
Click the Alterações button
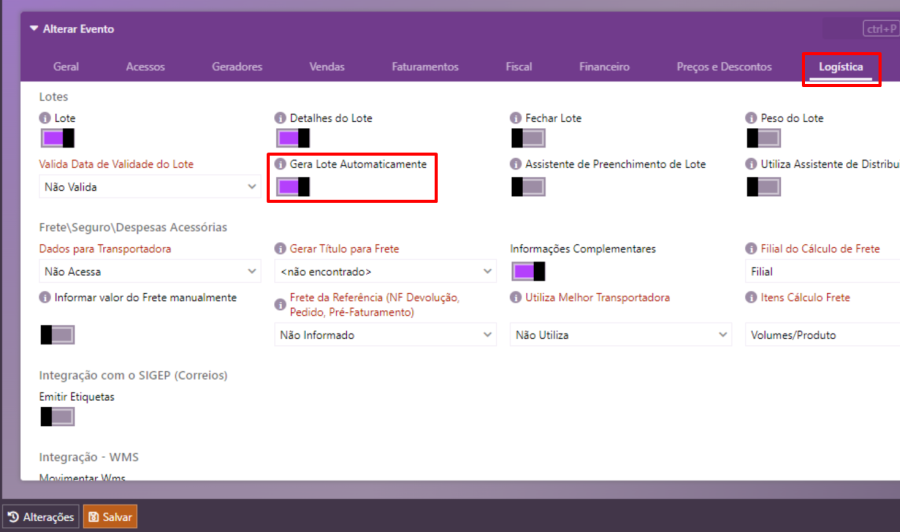pyautogui.click(x=41, y=517)
